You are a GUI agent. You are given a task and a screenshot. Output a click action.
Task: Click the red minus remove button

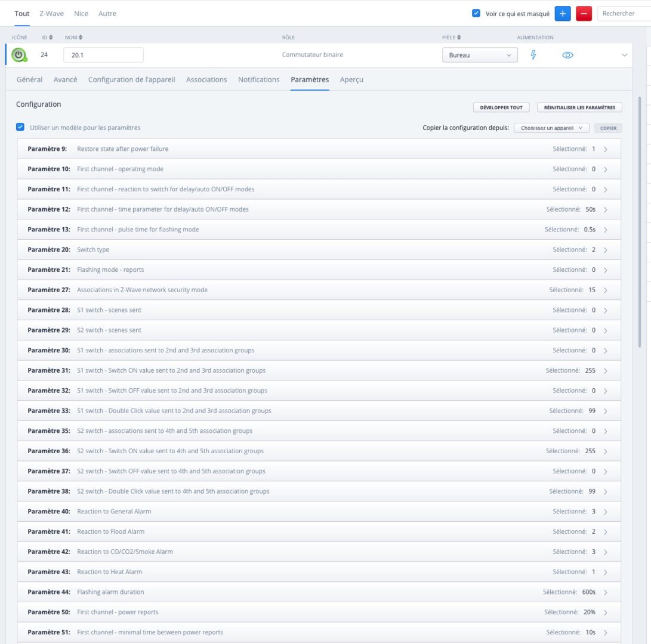[x=584, y=14]
